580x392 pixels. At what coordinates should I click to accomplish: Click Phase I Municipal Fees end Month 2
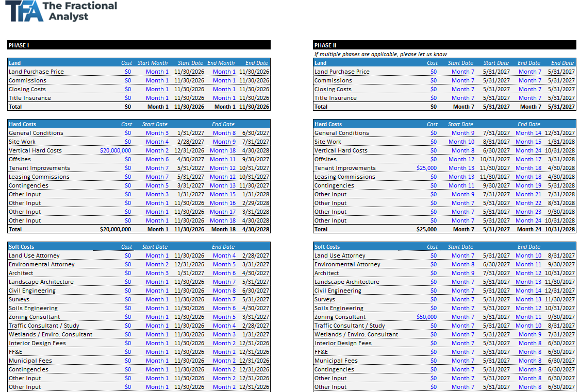[224, 361]
